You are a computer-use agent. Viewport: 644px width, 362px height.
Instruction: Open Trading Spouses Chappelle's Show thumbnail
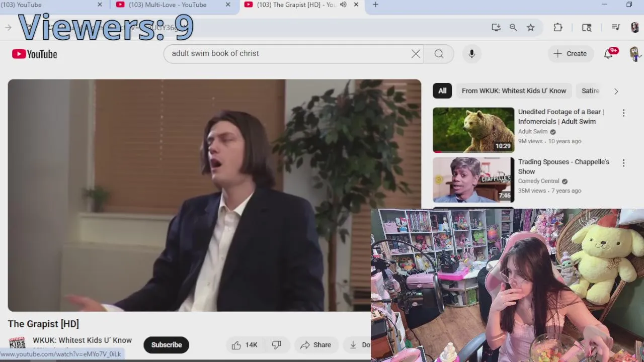pos(473,179)
